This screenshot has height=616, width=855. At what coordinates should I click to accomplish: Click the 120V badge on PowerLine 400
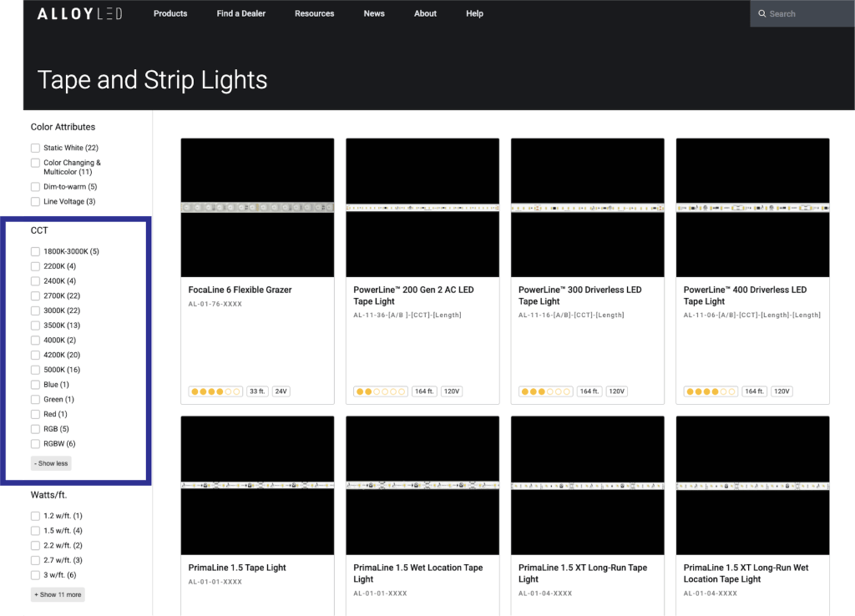click(x=782, y=391)
